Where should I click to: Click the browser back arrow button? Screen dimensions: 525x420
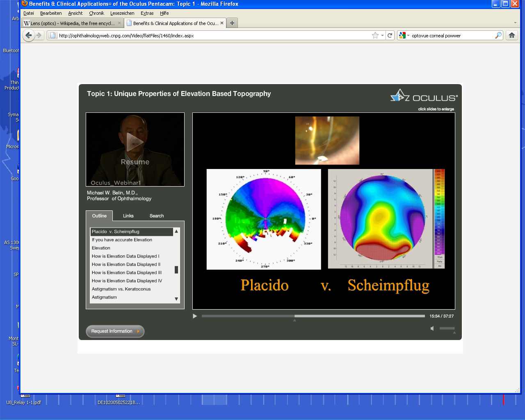pyautogui.click(x=28, y=35)
